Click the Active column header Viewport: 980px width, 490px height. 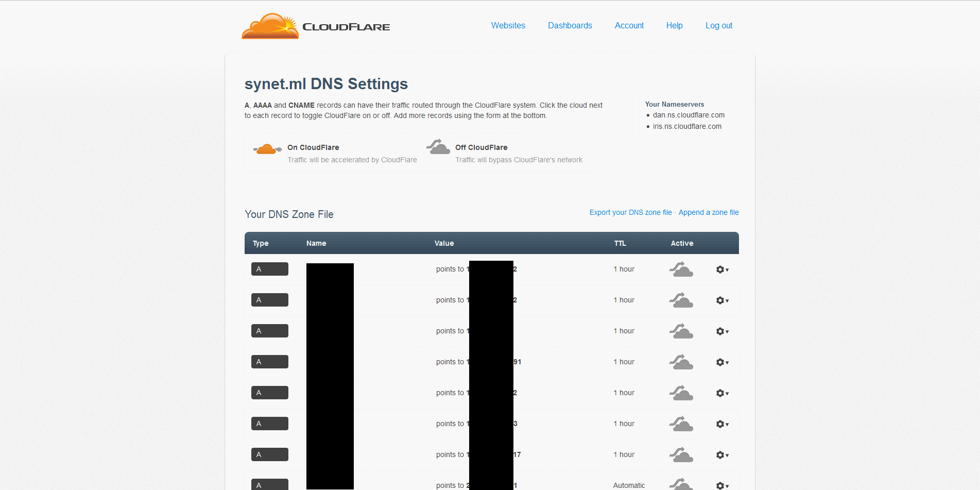click(x=682, y=243)
